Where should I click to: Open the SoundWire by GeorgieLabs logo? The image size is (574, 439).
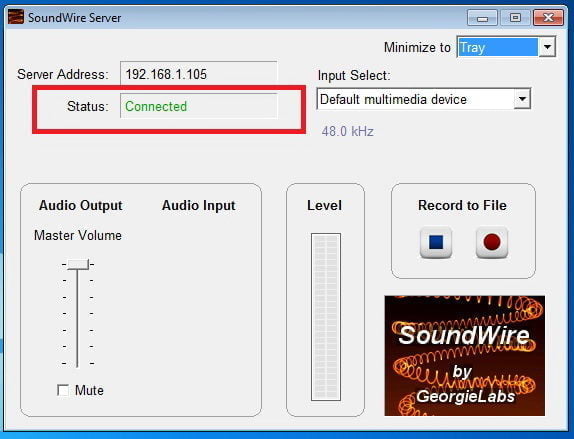(x=465, y=356)
